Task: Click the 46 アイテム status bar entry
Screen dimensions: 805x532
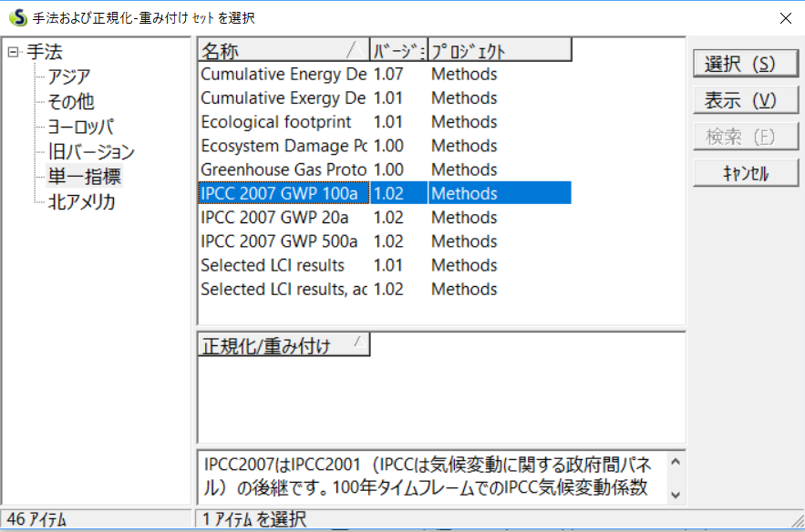Action: tap(37, 519)
